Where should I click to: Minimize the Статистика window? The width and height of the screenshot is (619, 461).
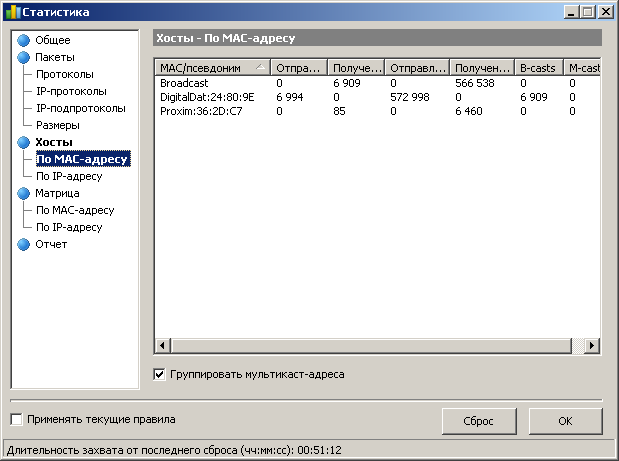coord(571,12)
